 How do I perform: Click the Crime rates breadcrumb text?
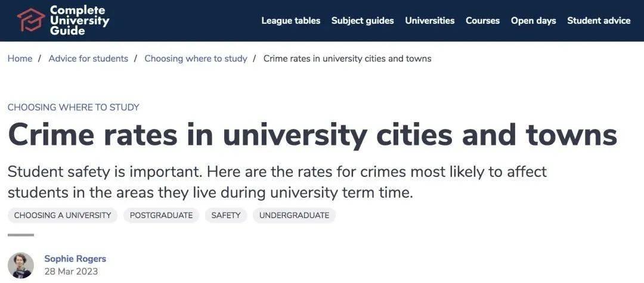pyautogui.click(x=347, y=58)
